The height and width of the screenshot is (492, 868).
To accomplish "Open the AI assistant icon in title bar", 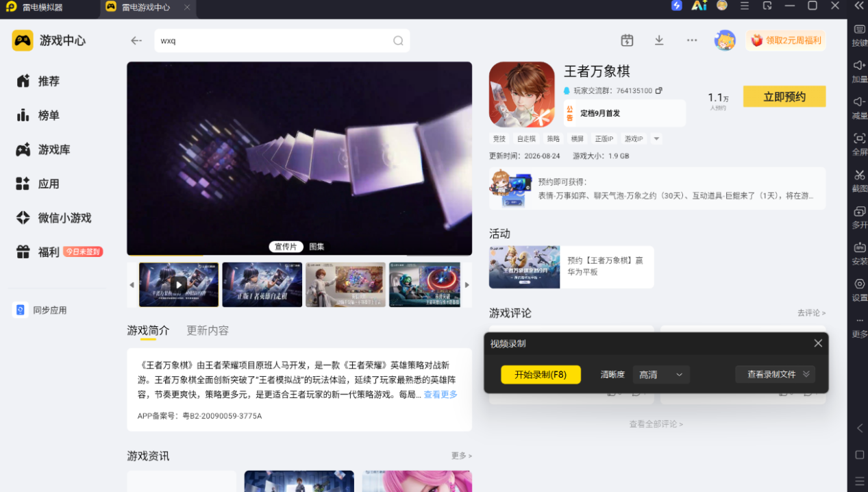I will click(x=699, y=5).
